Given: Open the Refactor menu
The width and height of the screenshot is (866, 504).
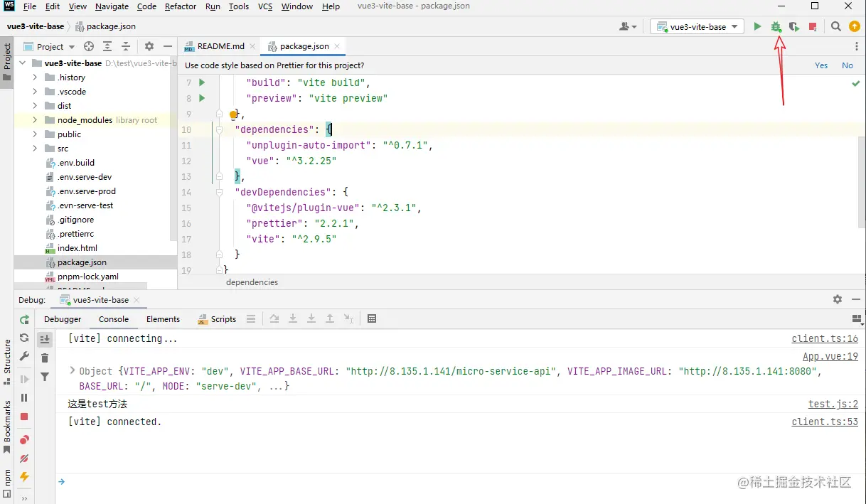Looking at the screenshot, I should pos(181,6).
